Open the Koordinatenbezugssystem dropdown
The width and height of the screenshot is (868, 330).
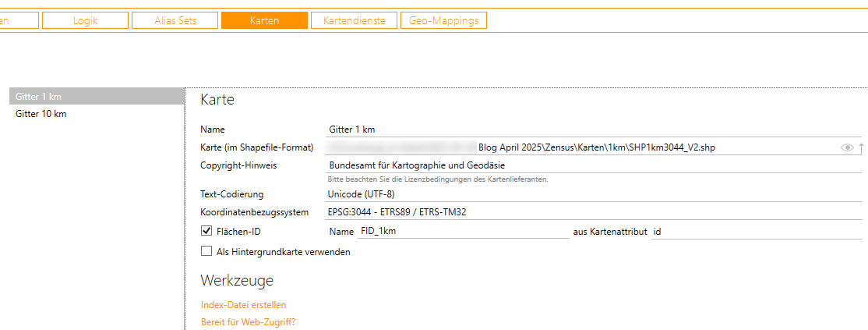click(592, 212)
